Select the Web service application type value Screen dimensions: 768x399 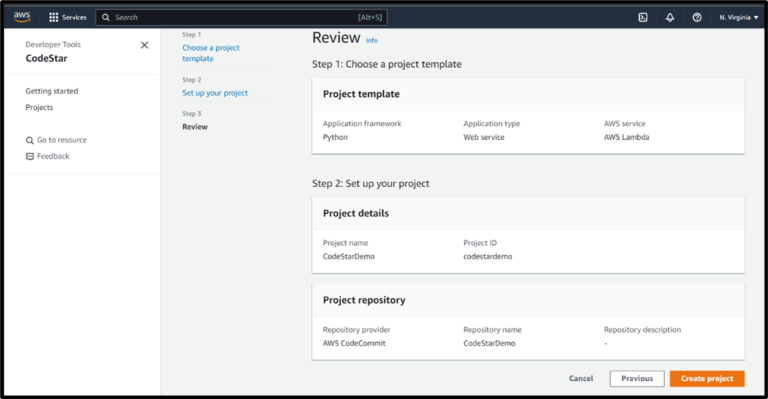tap(483, 137)
